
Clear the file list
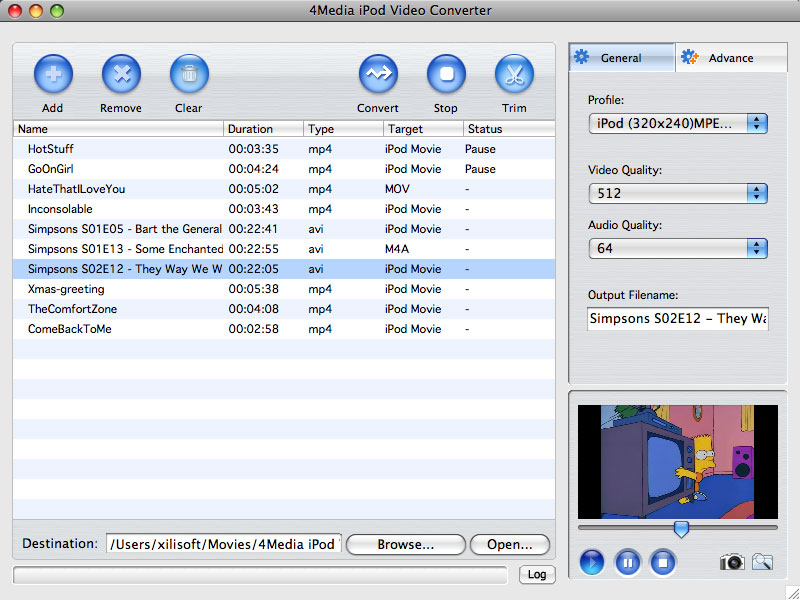click(188, 75)
